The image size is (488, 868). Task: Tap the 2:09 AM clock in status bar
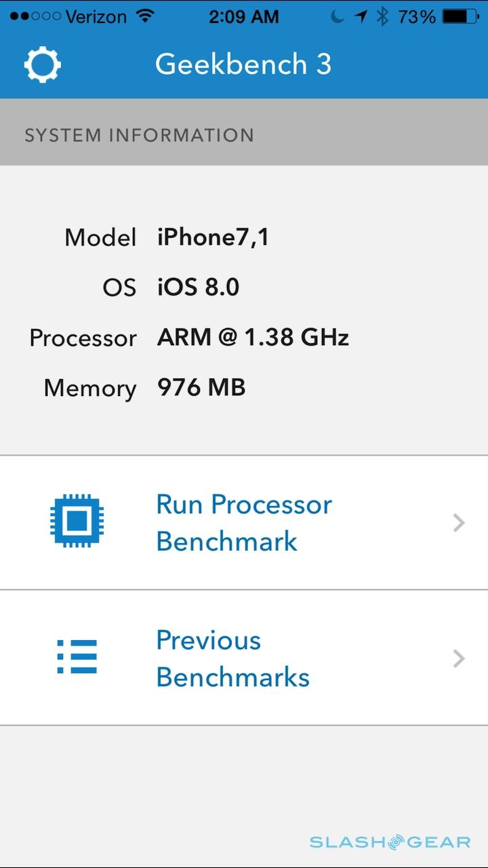pyautogui.click(x=243, y=17)
